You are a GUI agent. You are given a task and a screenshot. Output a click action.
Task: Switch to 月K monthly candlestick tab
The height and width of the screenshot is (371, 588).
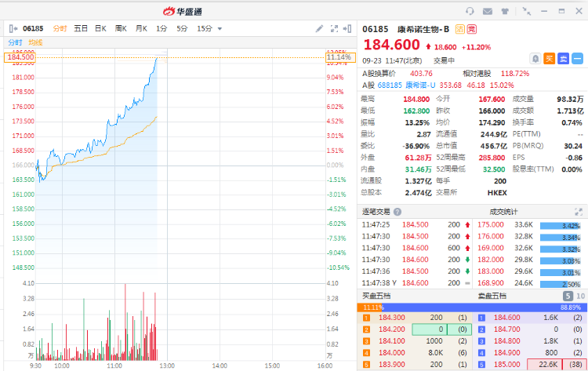tap(141, 28)
